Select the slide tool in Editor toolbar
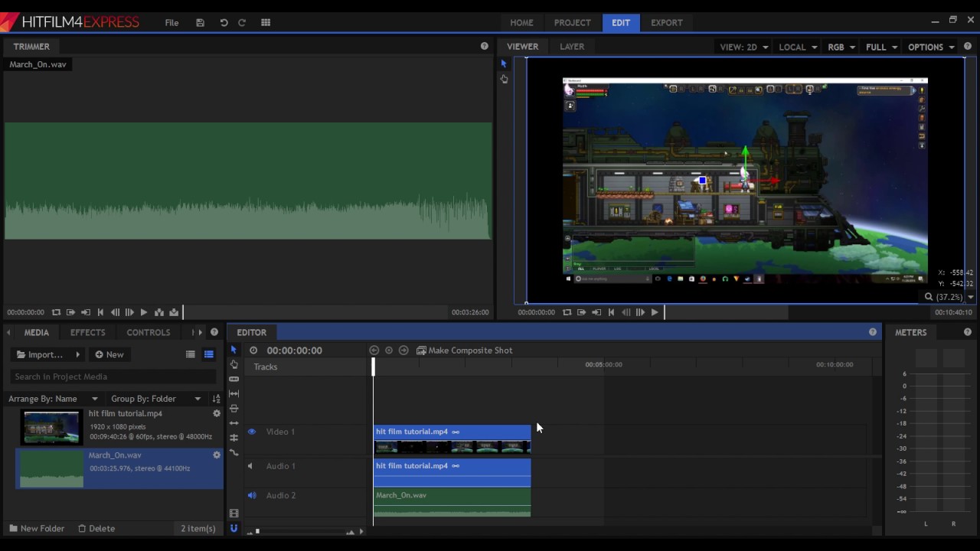Viewport: 980px width, 551px height. (234, 408)
